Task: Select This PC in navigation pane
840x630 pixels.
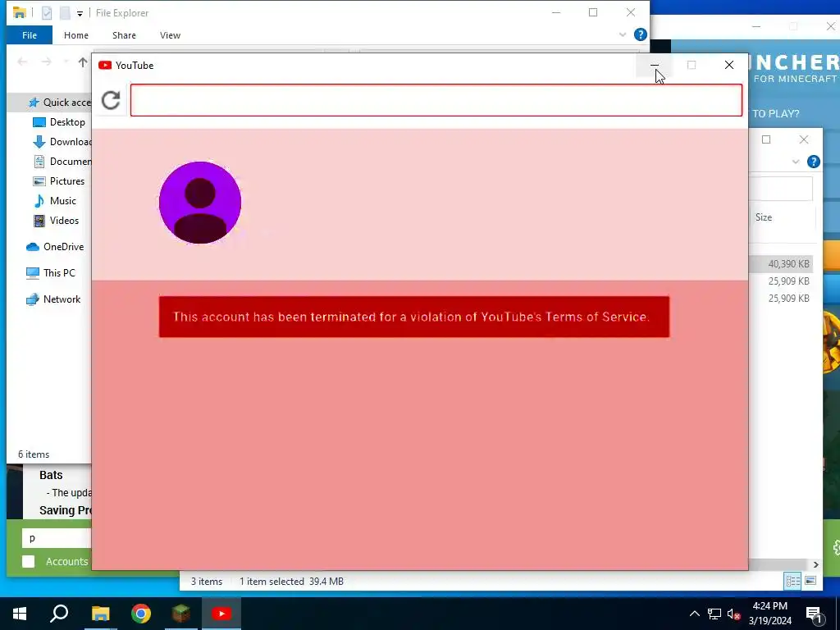Action: click(x=51, y=272)
